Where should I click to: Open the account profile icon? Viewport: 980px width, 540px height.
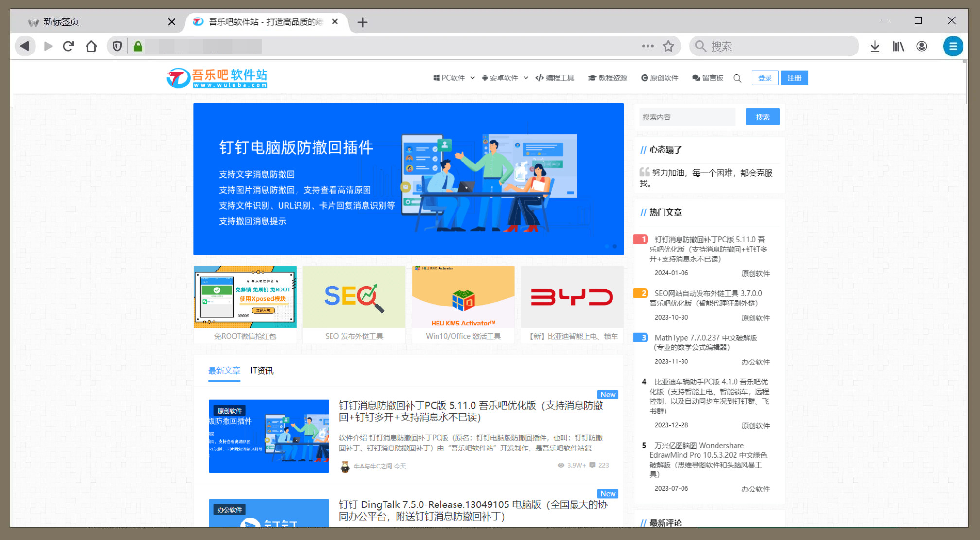(922, 46)
